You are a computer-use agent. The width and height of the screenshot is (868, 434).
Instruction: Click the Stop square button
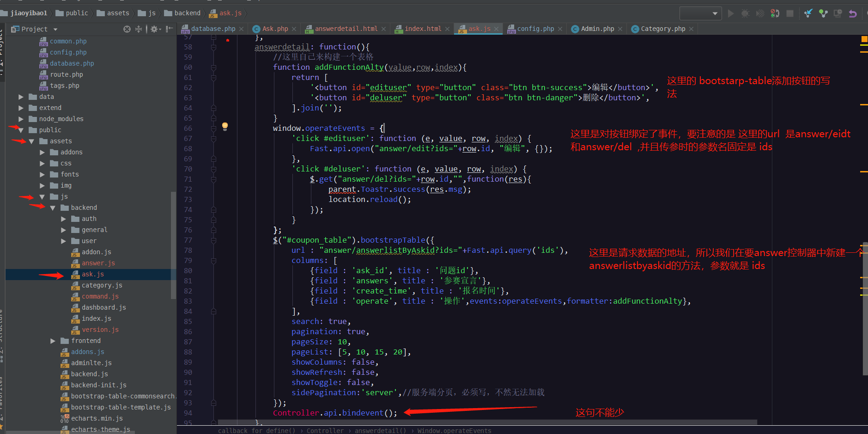790,13
